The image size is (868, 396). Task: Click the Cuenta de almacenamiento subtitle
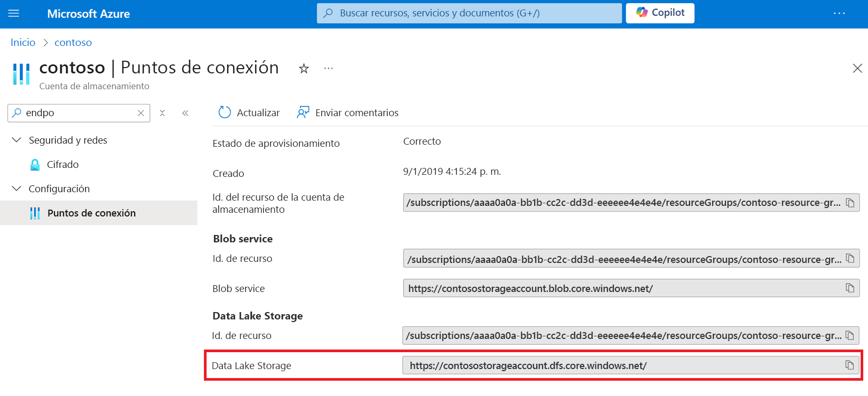95,86
